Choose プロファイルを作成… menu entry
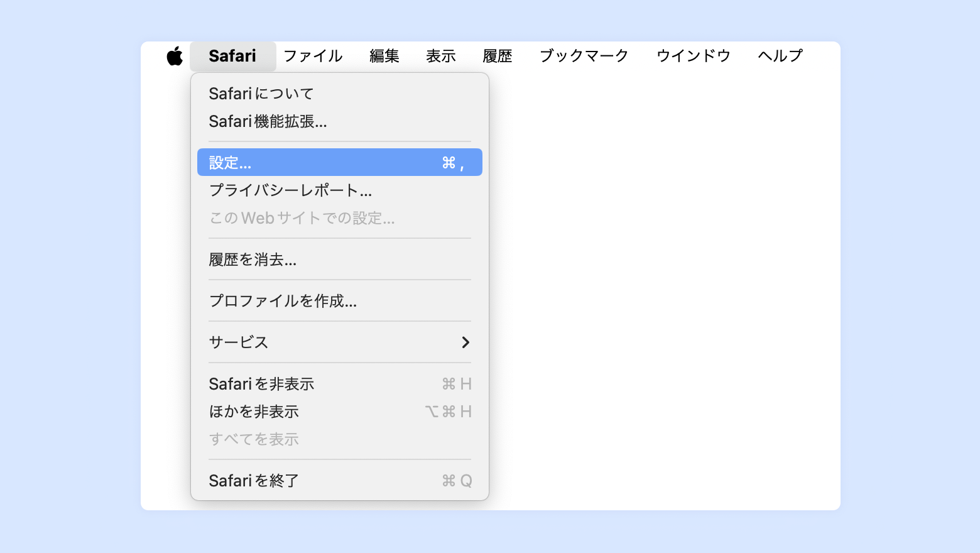Image resolution: width=980 pixels, height=553 pixels. pos(283,301)
